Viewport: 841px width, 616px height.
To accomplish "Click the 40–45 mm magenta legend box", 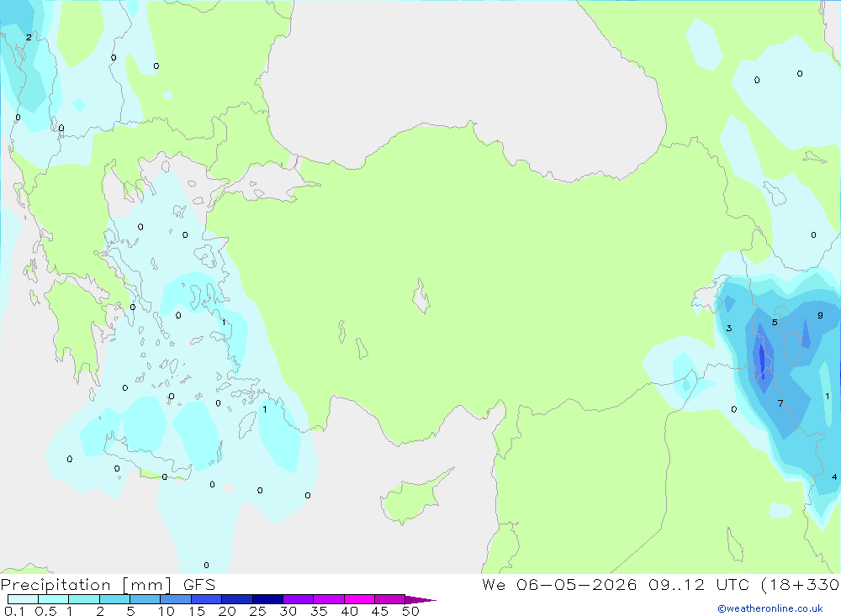I will pyautogui.click(x=359, y=599).
